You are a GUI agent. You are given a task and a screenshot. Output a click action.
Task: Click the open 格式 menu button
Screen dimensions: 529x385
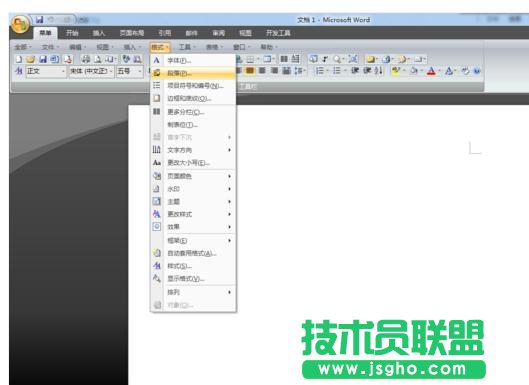point(160,47)
